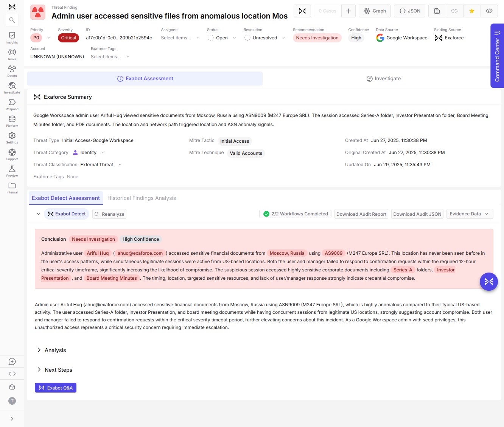Download Audit Report
This screenshot has width=504, height=427.
[361, 214]
